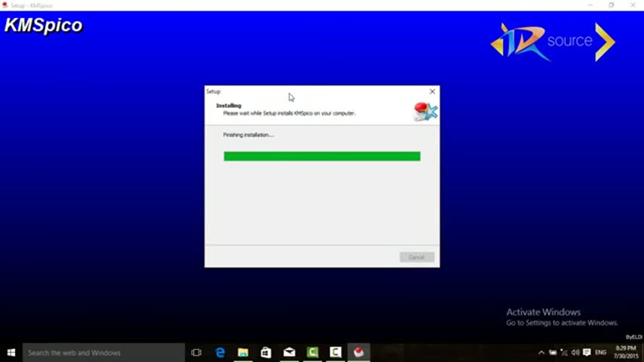Open the Action Center notifications icon
644x362 pixels.
(x=587, y=352)
